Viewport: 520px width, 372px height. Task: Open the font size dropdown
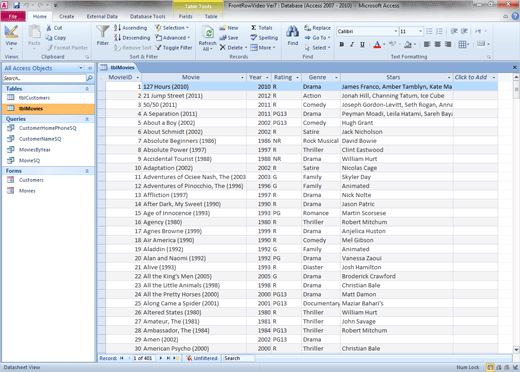pyautogui.click(x=421, y=31)
